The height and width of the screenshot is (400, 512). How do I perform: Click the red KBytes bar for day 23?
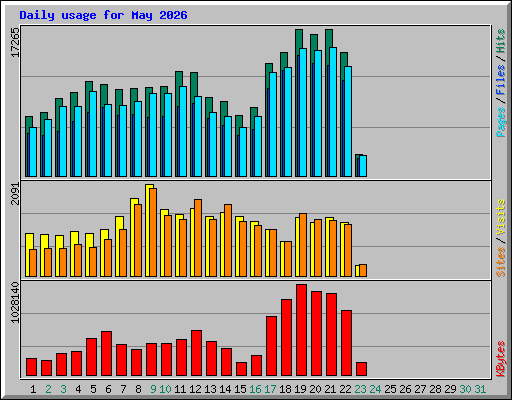[x=361, y=369]
